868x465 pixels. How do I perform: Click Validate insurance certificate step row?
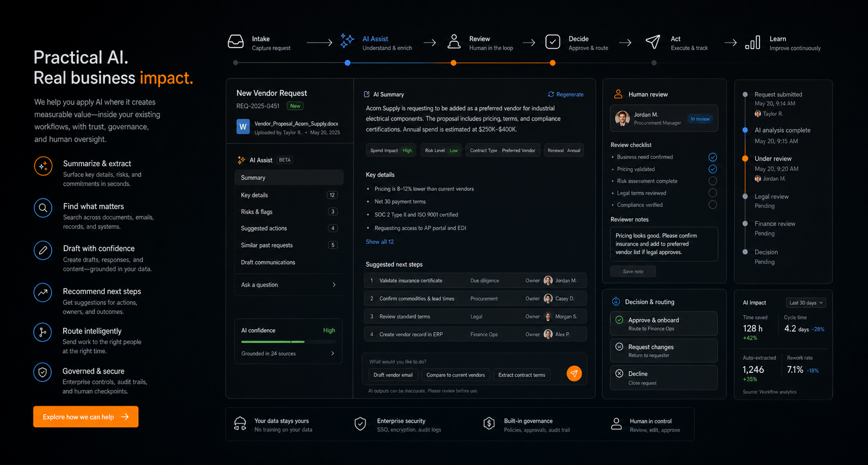[475, 281]
